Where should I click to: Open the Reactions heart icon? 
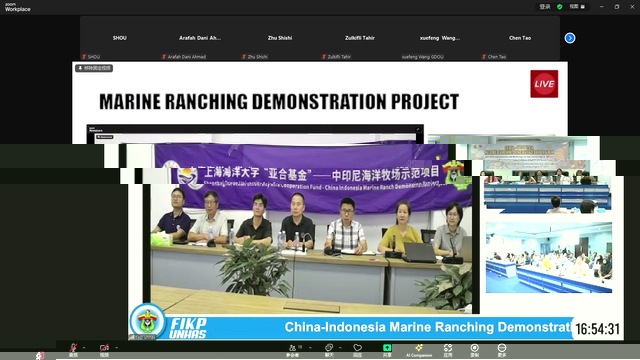pos(358,349)
